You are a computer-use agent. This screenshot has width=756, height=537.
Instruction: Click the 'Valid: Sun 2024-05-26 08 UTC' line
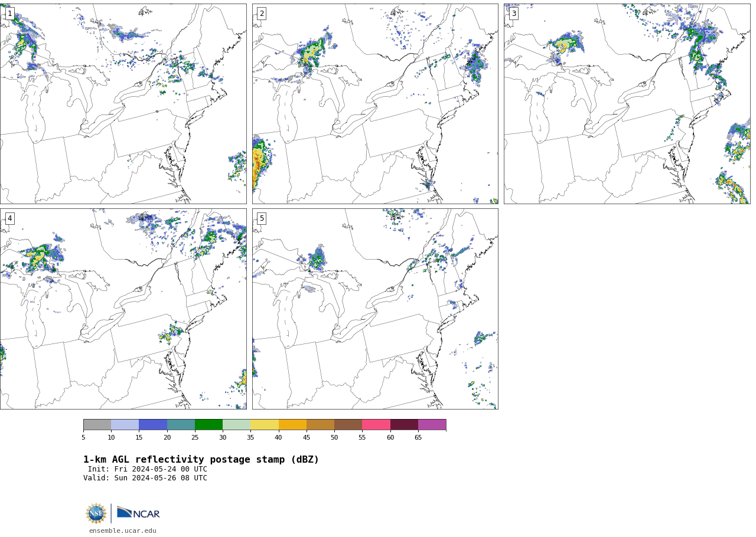(145, 478)
